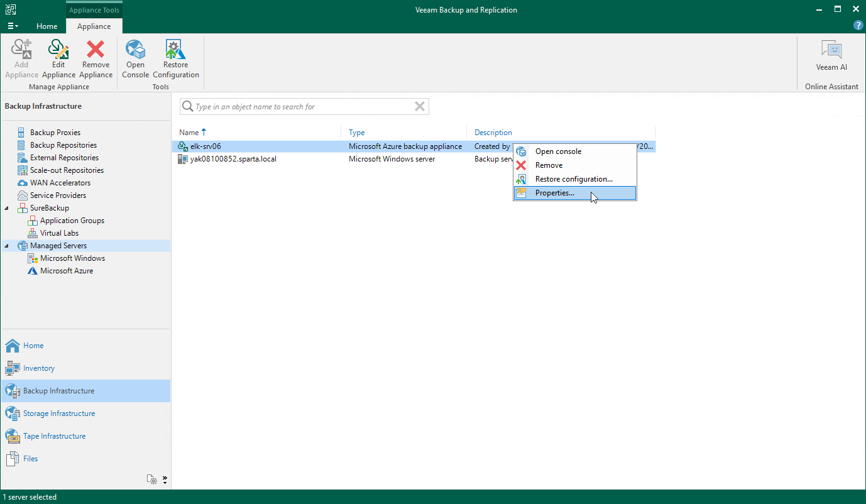Go to the Inventory navigation view

85,368
